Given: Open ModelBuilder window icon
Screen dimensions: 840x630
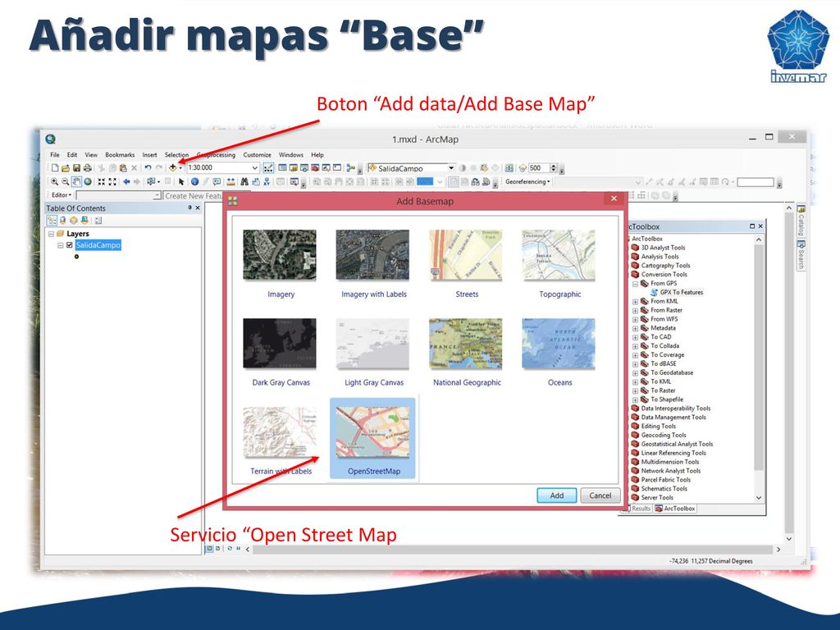Looking at the screenshot, I should [x=351, y=167].
